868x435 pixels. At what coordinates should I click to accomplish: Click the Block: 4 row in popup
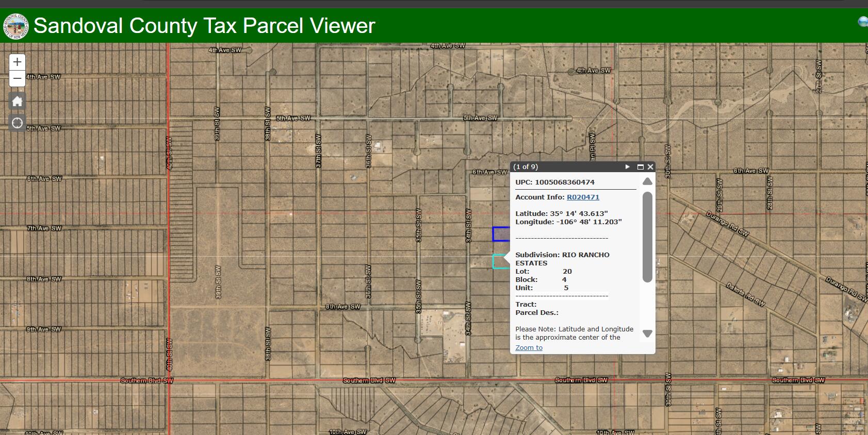point(541,279)
